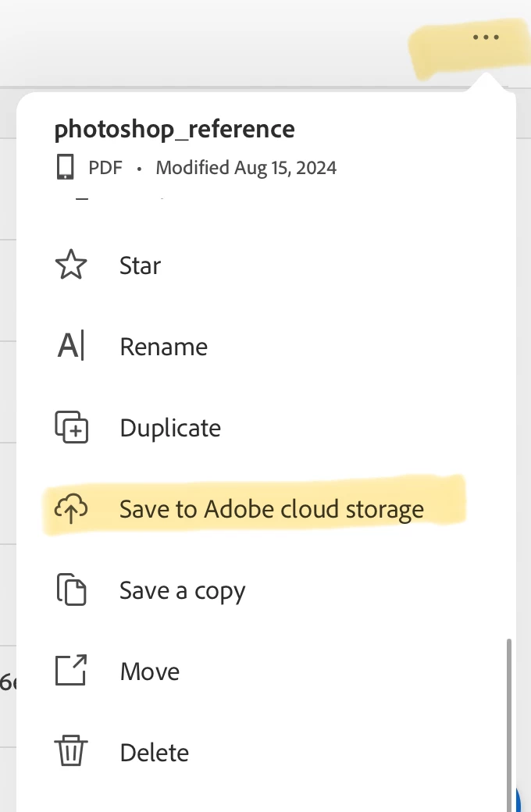Image resolution: width=531 pixels, height=812 pixels.
Task: Click the Save a copy pages icon
Action: pos(71,590)
